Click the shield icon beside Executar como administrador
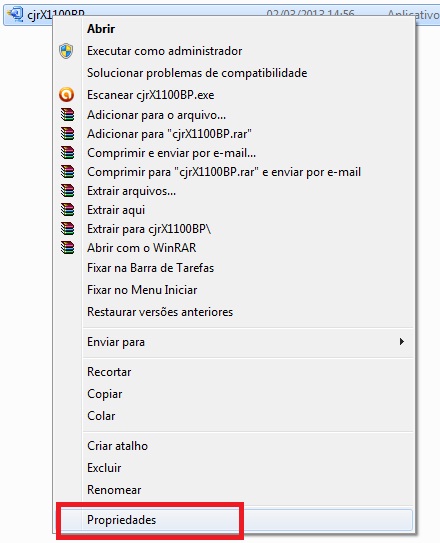Viewport: 440px width, 543px height. click(66, 51)
